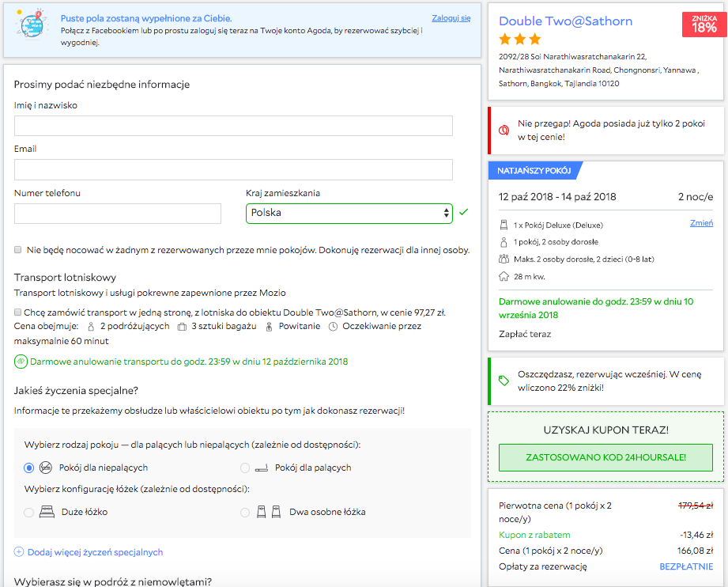The image size is (728, 587).
Task: Click Dodaj więcej życzeń specjalnych link
Action: pos(95,552)
